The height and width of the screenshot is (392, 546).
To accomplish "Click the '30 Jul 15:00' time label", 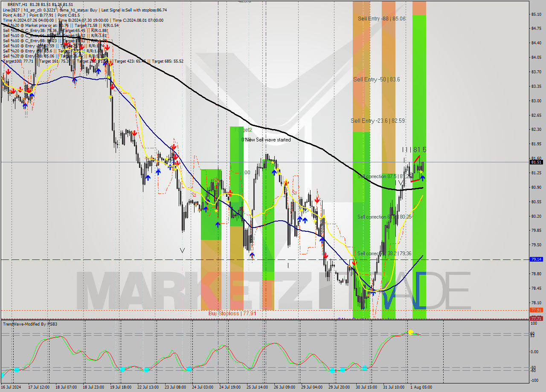I will pyautogui.click(x=366, y=387).
